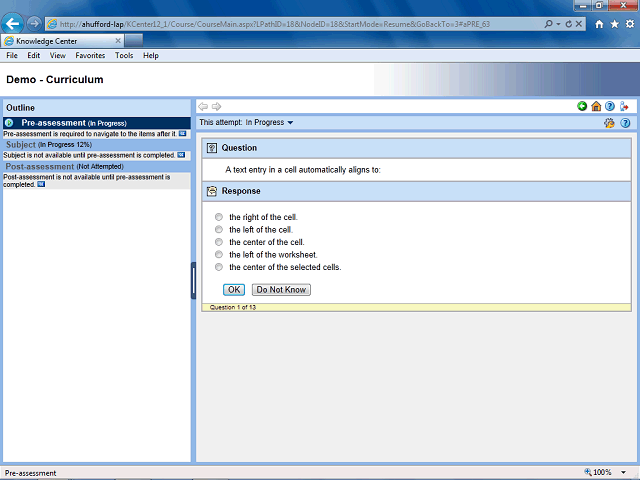Click the page icon in address bar
Screen dimensions: 640x480
52,24
